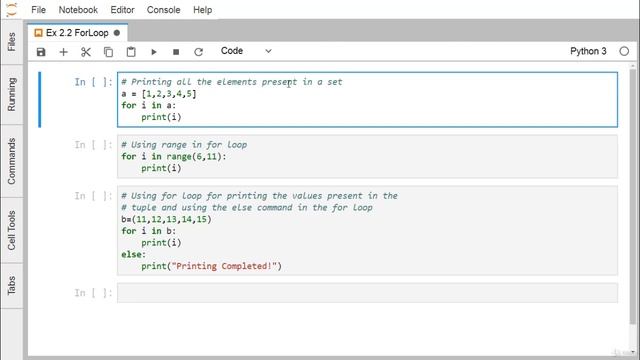Open the Console menu
Viewport: 640px width, 360px height.
point(163,10)
